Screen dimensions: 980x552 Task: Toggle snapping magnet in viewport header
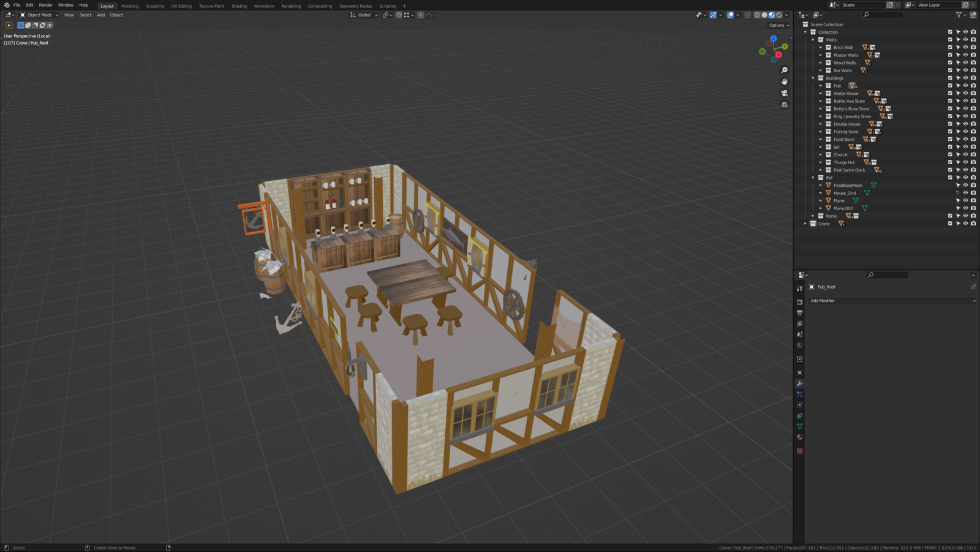tap(399, 15)
